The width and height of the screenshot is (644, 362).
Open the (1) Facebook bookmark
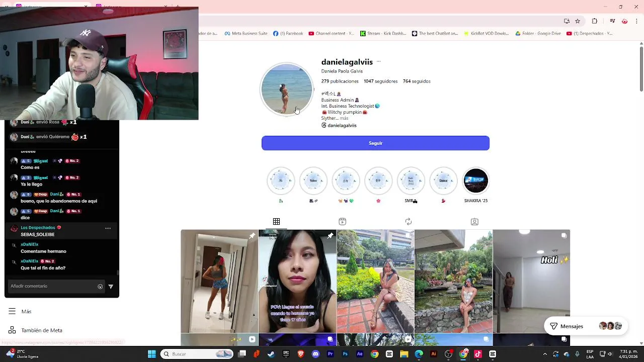(288, 34)
